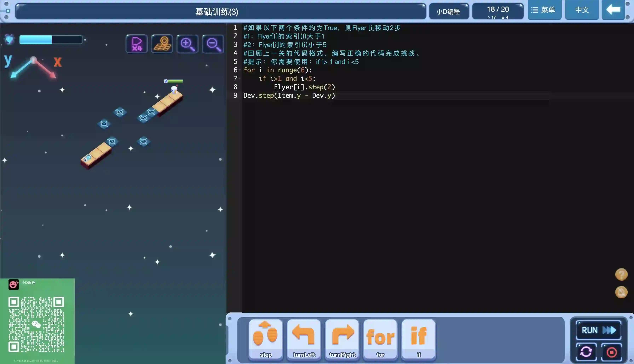This screenshot has width=634, height=364.
Task: Click the x4 speed-up playback icon
Action: (x=137, y=44)
